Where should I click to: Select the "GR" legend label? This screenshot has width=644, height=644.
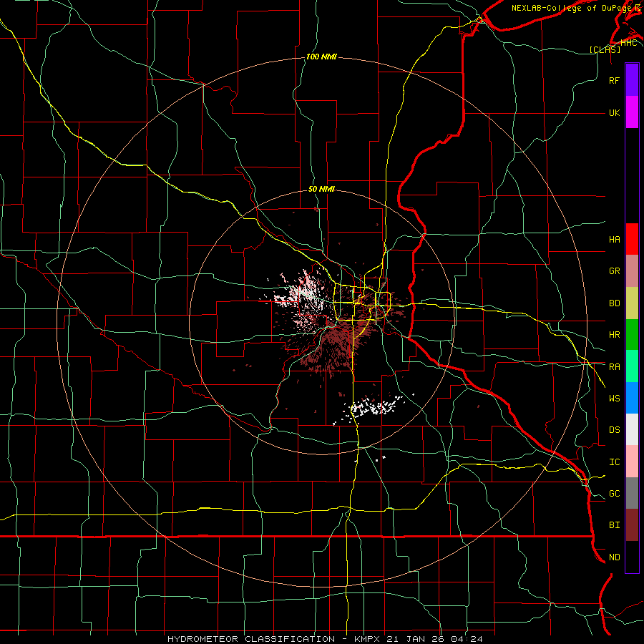click(x=614, y=271)
